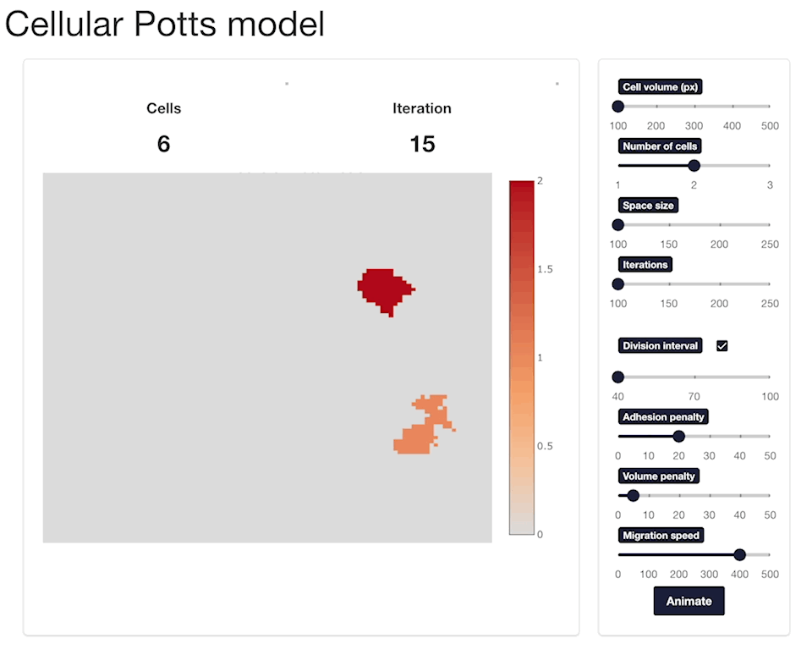The image size is (812, 655).
Task: Set Space size slider to 200
Action: (x=719, y=225)
